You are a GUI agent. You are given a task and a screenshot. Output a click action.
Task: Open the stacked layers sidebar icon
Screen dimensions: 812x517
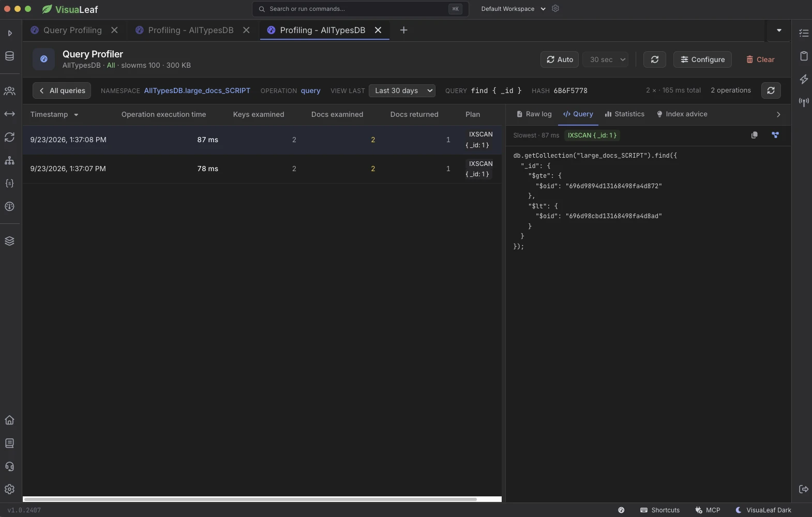tap(9, 241)
